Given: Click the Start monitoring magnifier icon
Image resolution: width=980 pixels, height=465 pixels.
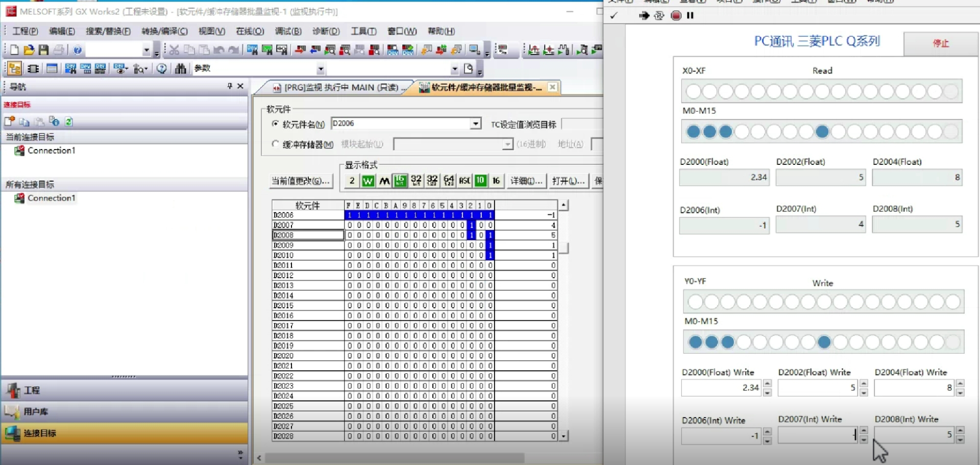Looking at the screenshot, I should [330, 50].
